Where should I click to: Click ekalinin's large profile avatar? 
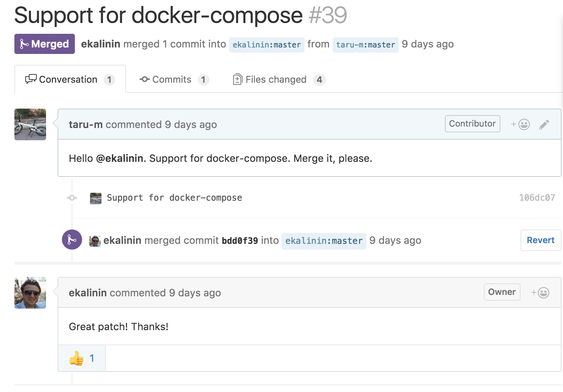point(30,293)
